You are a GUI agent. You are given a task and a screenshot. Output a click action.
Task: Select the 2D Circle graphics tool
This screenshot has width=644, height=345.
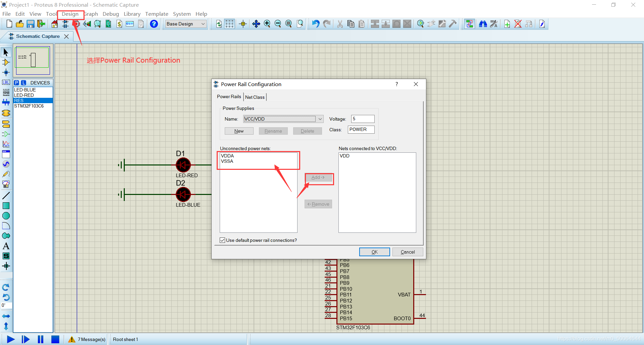6,216
